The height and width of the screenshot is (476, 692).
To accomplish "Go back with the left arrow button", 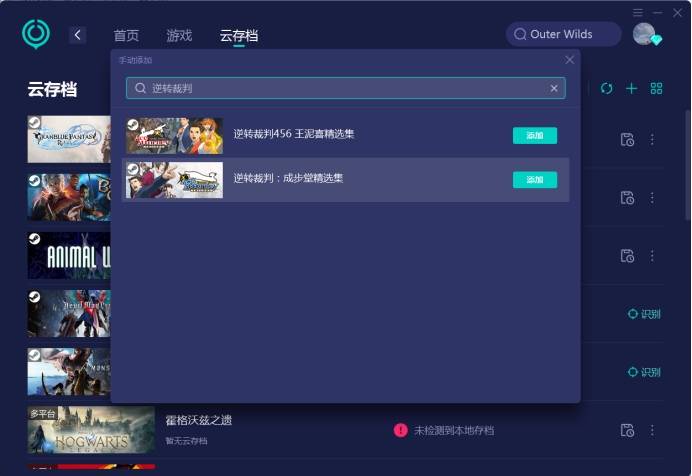I will [78, 35].
